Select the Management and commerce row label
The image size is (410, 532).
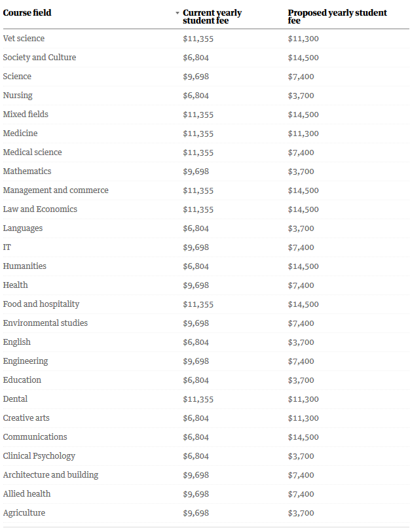point(56,190)
